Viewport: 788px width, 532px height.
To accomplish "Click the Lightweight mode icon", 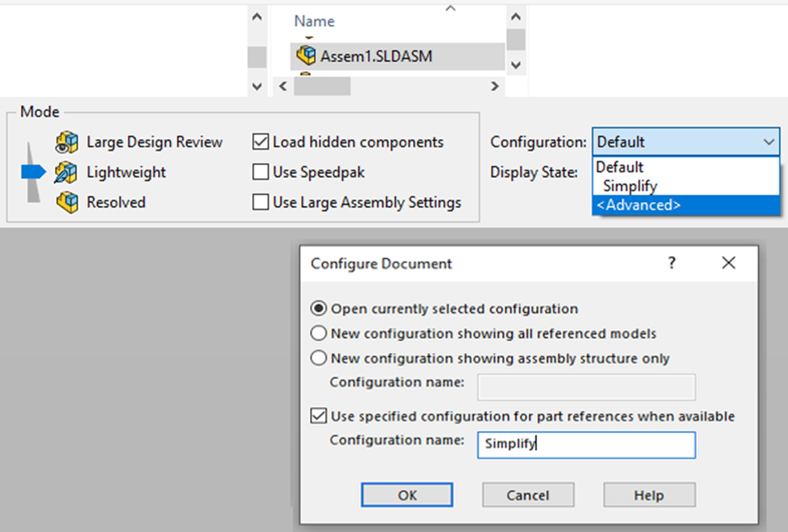I will tap(67, 172).
